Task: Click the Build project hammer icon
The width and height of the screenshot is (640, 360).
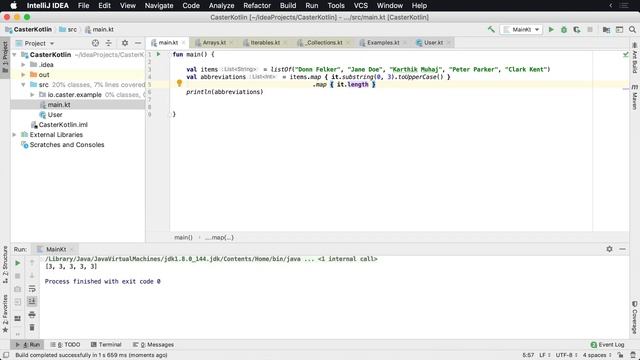Action: point(491,29)
